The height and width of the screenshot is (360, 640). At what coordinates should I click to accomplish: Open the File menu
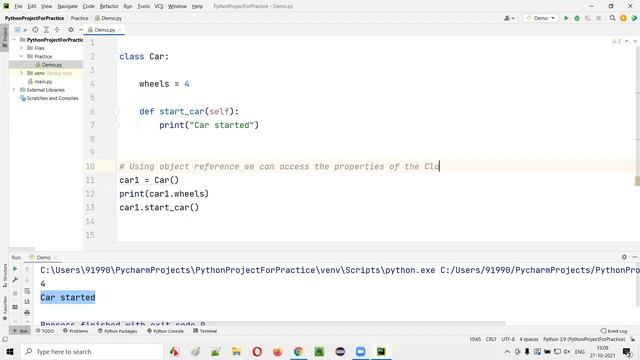(18, 6)
